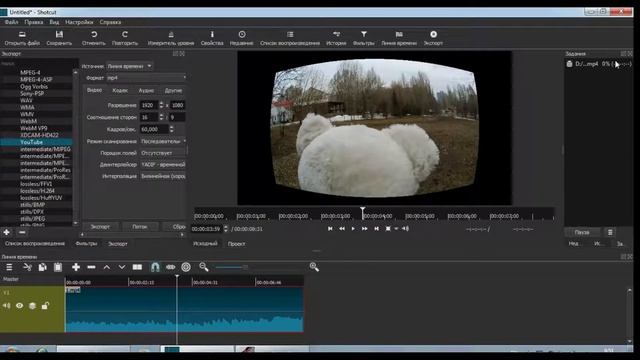Open the История history panel

tap(336, 38)
